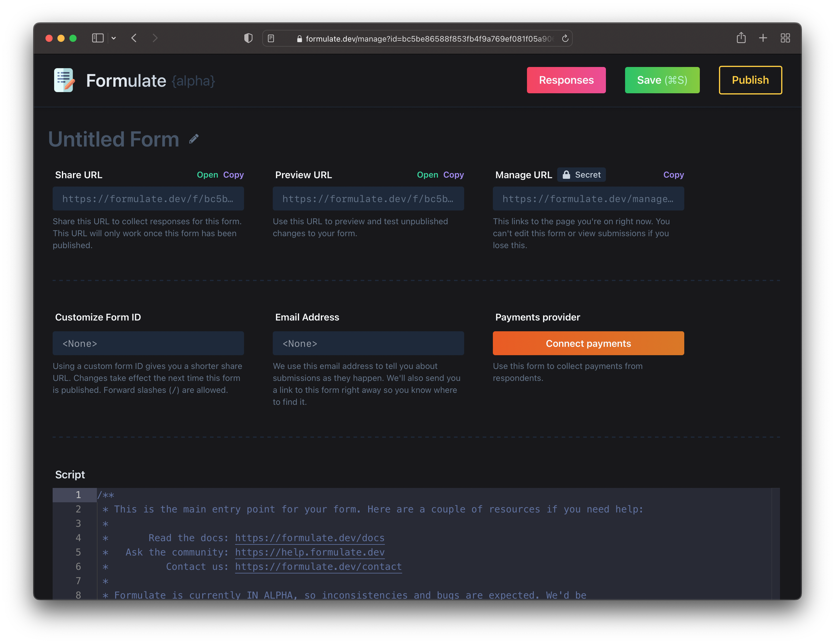
Task: Click the pencil icon to rename form
Action: point(194,139)
